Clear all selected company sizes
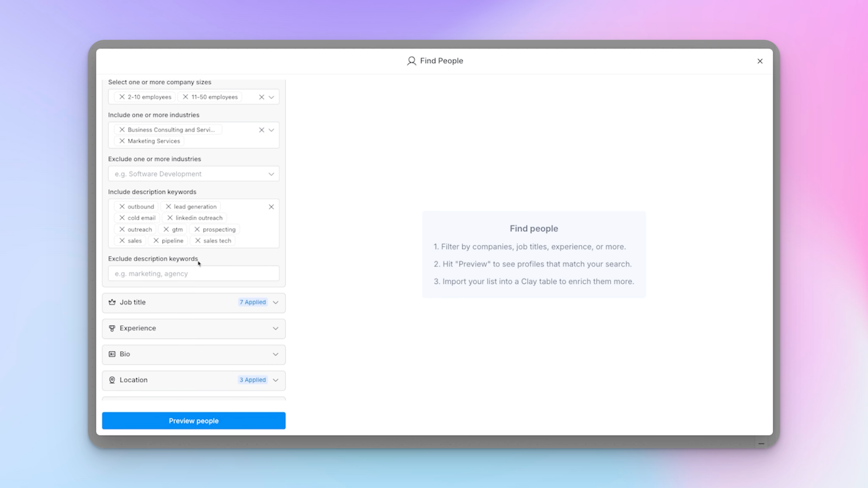 (x=262, y=97)
